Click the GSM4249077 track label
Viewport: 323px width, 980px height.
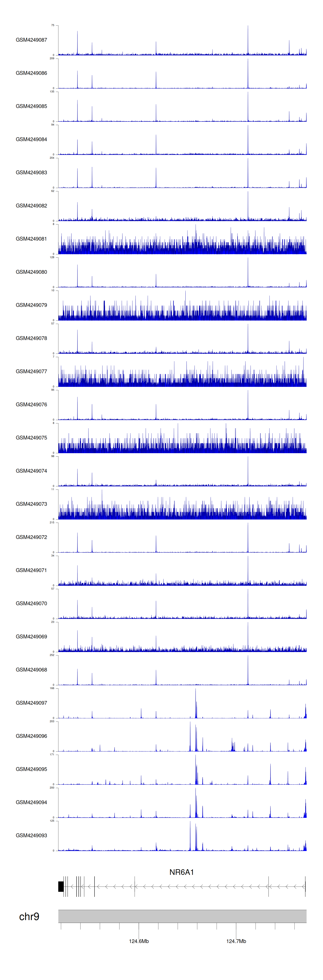pos(31,371)
